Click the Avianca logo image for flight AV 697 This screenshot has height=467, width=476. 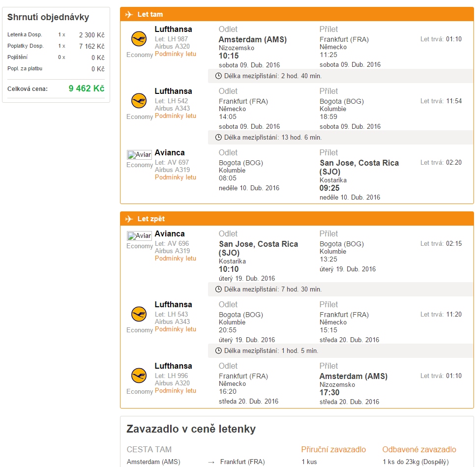pyautogui.click(x=139, y=155)
